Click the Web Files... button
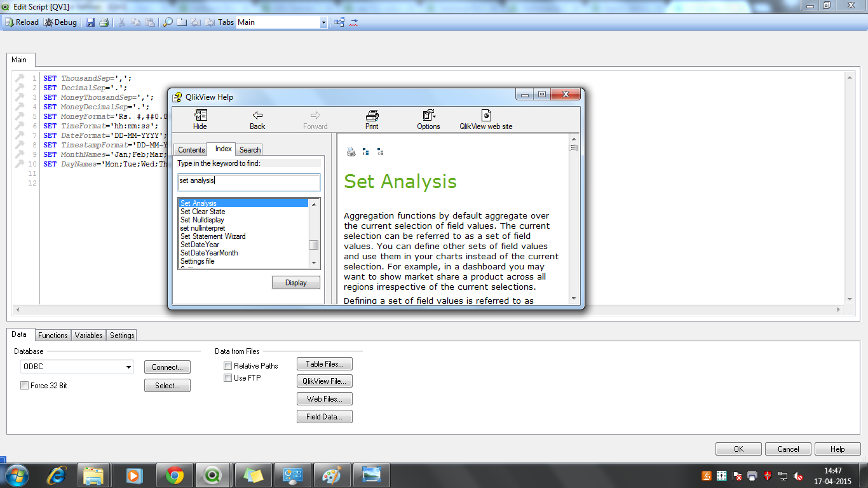The width and height of the screenshot is (868, 488). 325,399
